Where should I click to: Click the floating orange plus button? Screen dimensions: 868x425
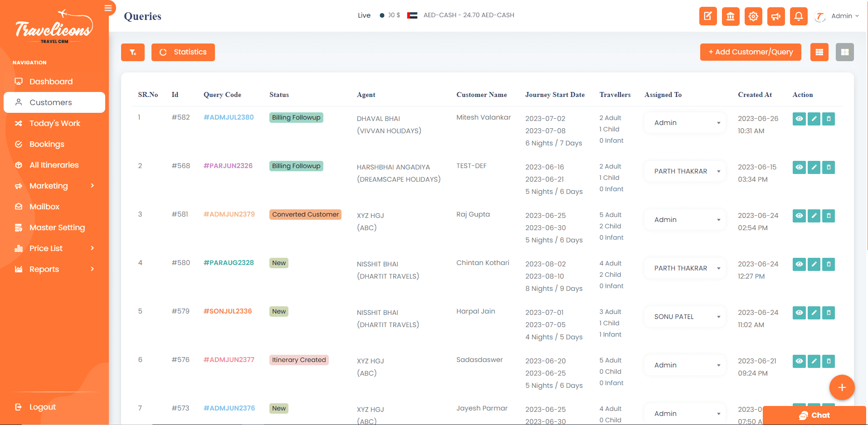(x=842, y=387)
